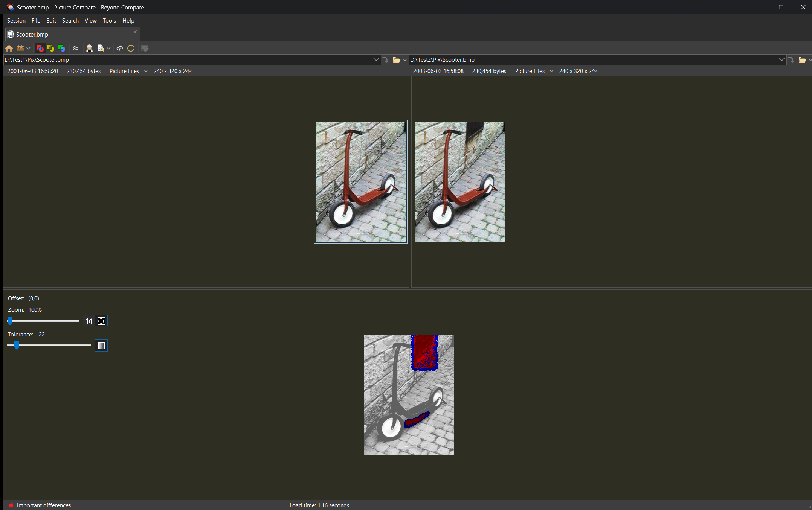Click the not-equal status bar icon
Image resolution: width=812 pixels, height=510 pixels.
click(x=11, y=505)
